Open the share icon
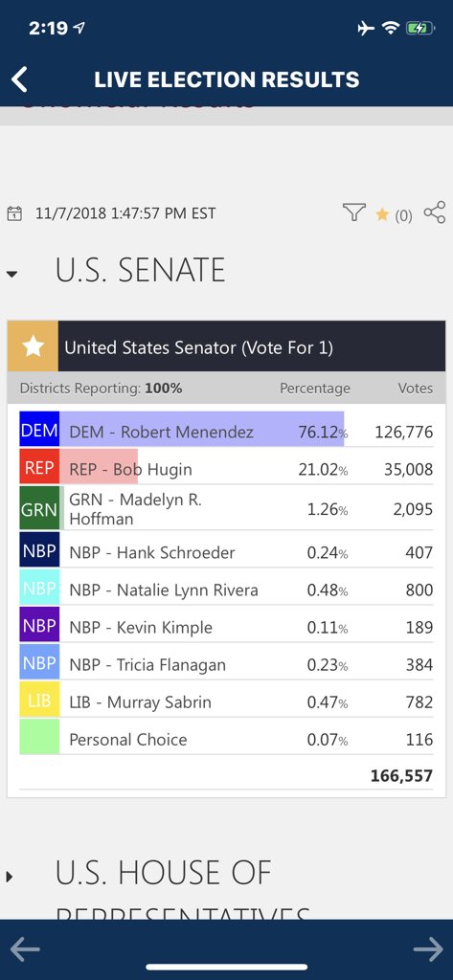The width and height of the screenshot is (453, 980). [434, 212]
